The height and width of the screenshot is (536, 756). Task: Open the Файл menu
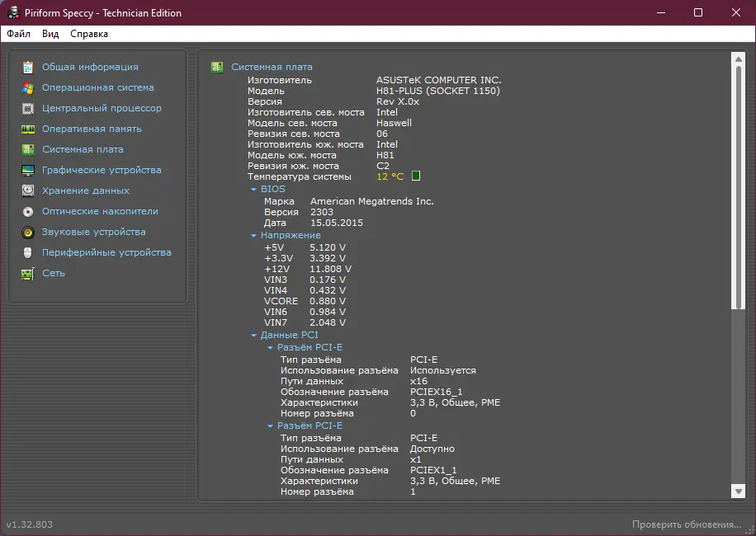tap(18, 34)
